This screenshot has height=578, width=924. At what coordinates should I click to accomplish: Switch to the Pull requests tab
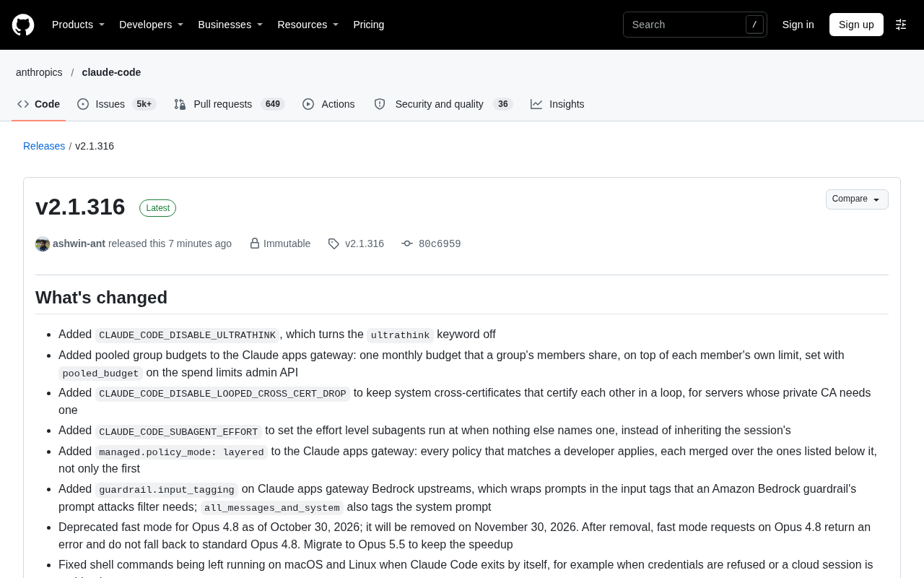pyautogui.click(x=230, y=104)
